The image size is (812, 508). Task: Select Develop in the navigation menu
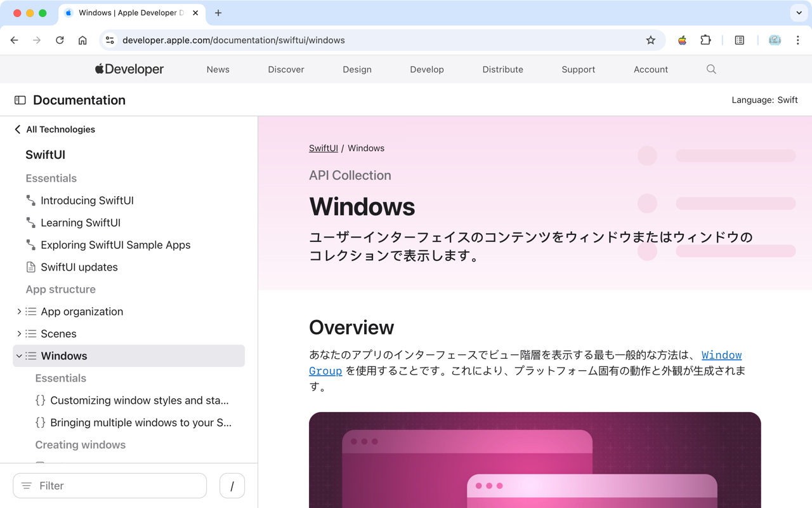(x=426, y=69)
